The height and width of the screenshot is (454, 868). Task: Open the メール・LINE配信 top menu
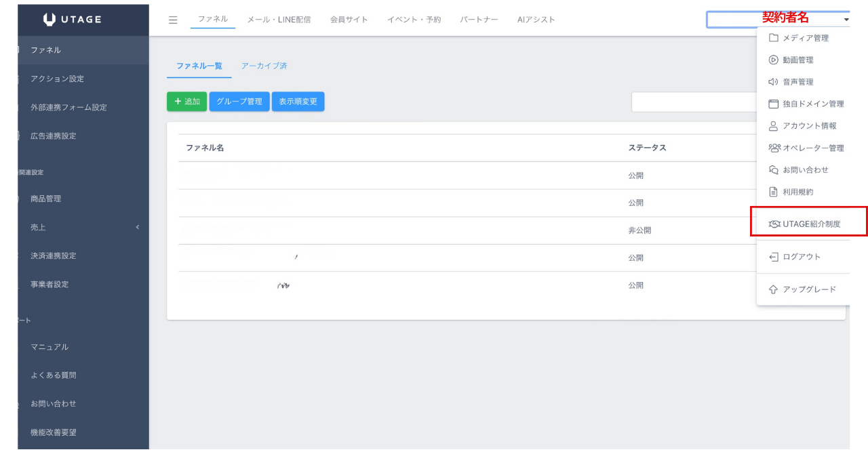[x=279, y=20]
